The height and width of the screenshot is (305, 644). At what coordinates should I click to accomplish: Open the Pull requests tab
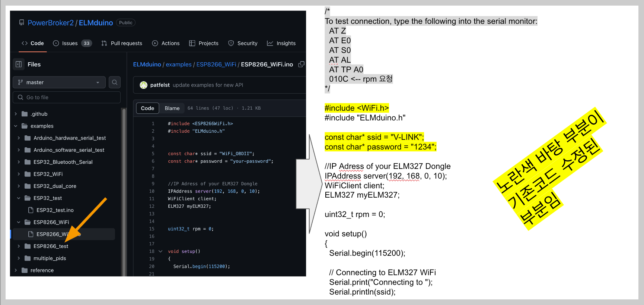click(x=122, y=43)
